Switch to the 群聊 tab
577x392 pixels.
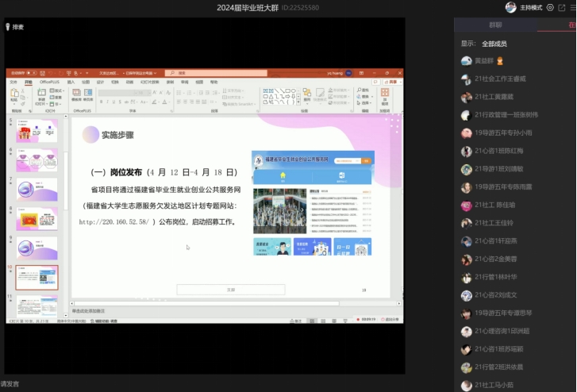coord(497,25)
